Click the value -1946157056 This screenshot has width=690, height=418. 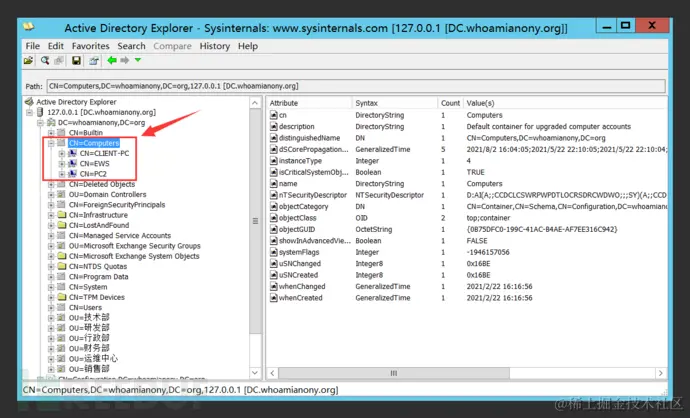point(488,252)
